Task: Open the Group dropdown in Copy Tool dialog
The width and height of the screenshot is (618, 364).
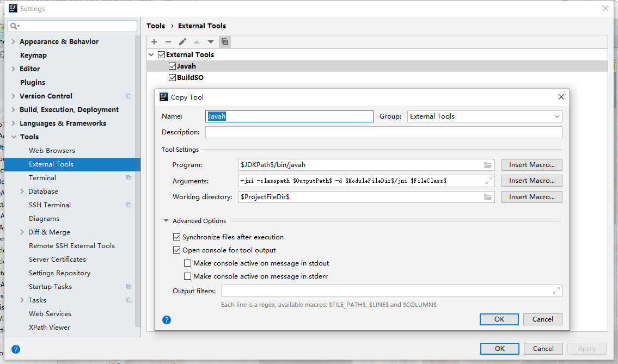Action: [x=557, y=116]
